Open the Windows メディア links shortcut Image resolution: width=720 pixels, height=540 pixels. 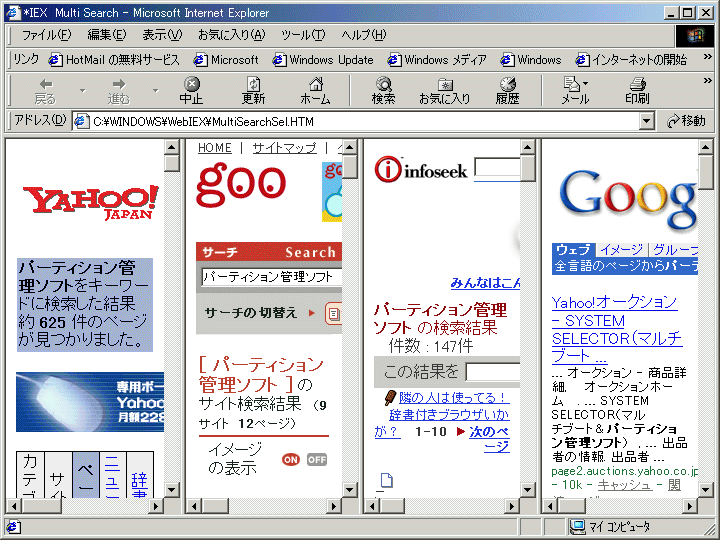tap(437, 60)
